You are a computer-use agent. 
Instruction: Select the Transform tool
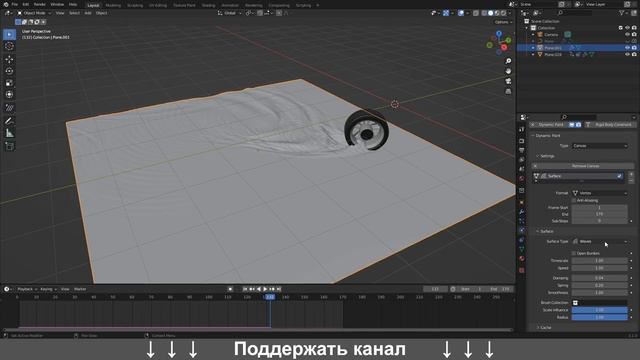tap(9, 94)
